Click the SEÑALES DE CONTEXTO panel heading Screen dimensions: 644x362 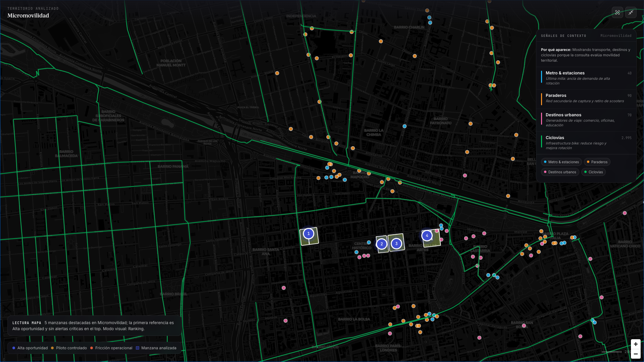point(563,36)
